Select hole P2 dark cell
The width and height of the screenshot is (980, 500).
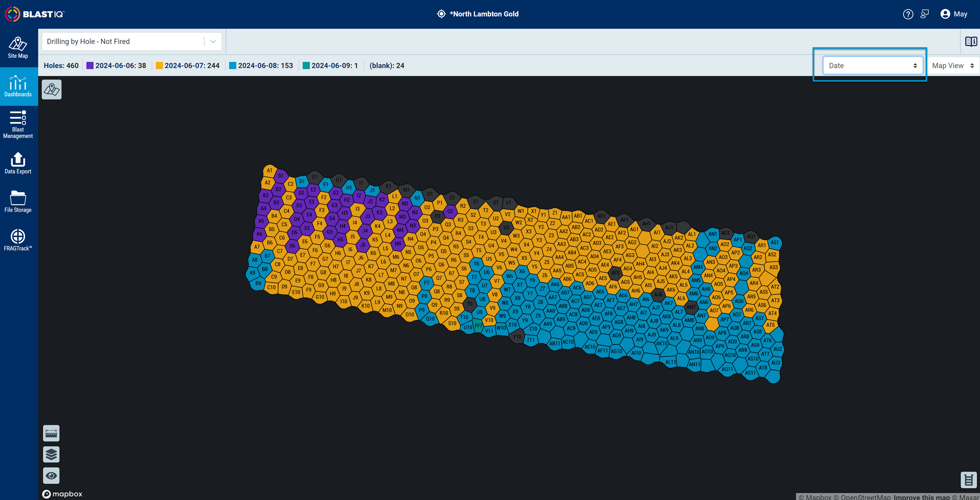(437, 216)
